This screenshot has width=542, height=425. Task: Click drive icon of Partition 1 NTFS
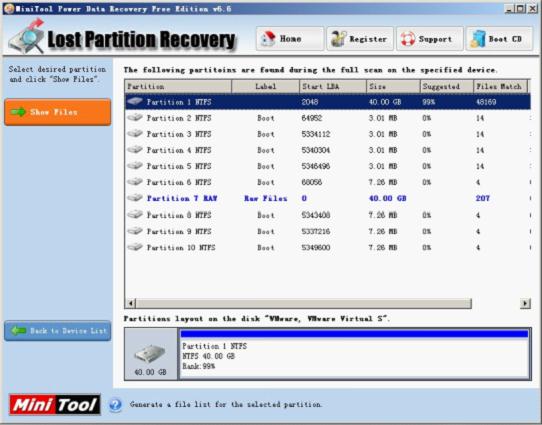(x=135, y=101)
